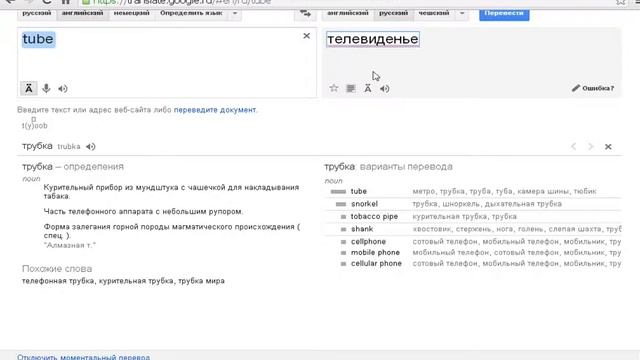Select translation variant cellular phone
The width and height of the screenshot is (640, 360).
pyautogui.click(x=376, y=264)
